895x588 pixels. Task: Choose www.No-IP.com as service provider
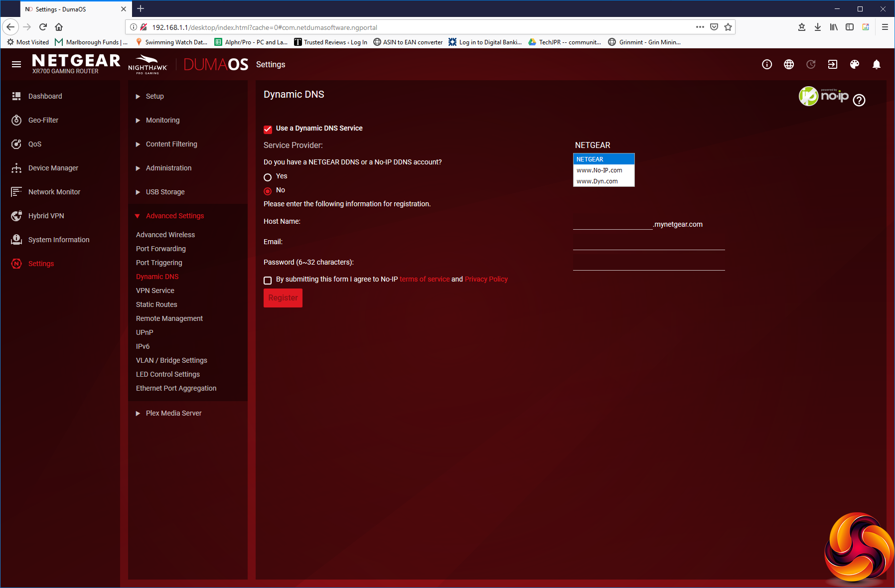point(604,170)
